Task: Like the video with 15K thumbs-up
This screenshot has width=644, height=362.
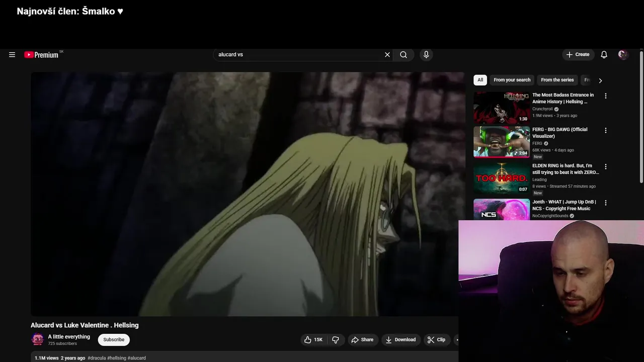Action: 313,340
